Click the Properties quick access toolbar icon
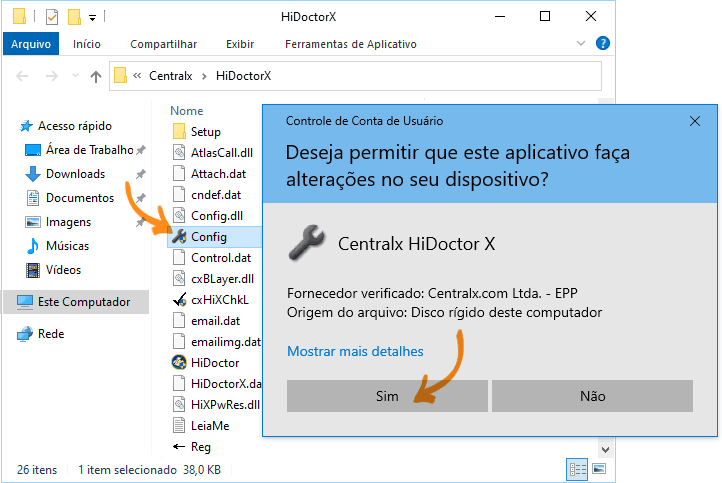Image resolution: width=722 pixels, height=483 pixels. click(x=52, y=17)
